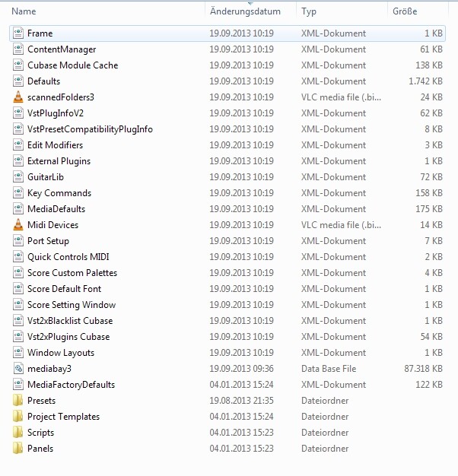Click the VstPresetCompatibilityPlugInfo file icon
This screenshot has height=476, width=458.
18,129
